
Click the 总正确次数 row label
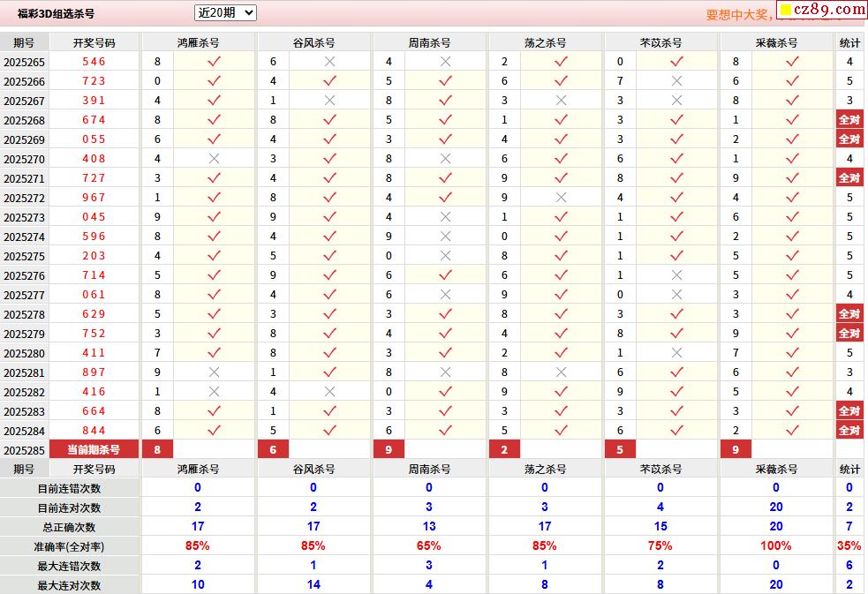pos(69,527)
